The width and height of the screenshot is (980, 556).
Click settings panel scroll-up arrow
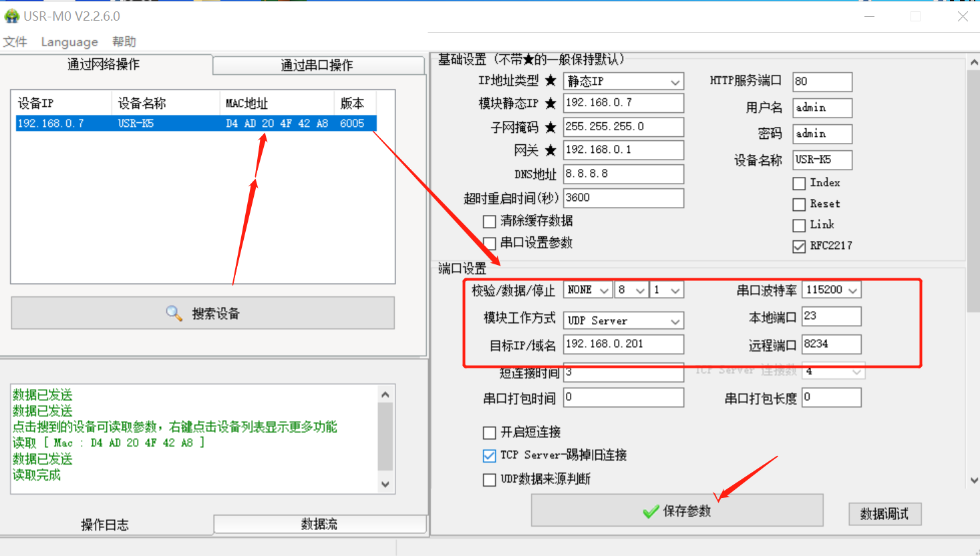973,62
